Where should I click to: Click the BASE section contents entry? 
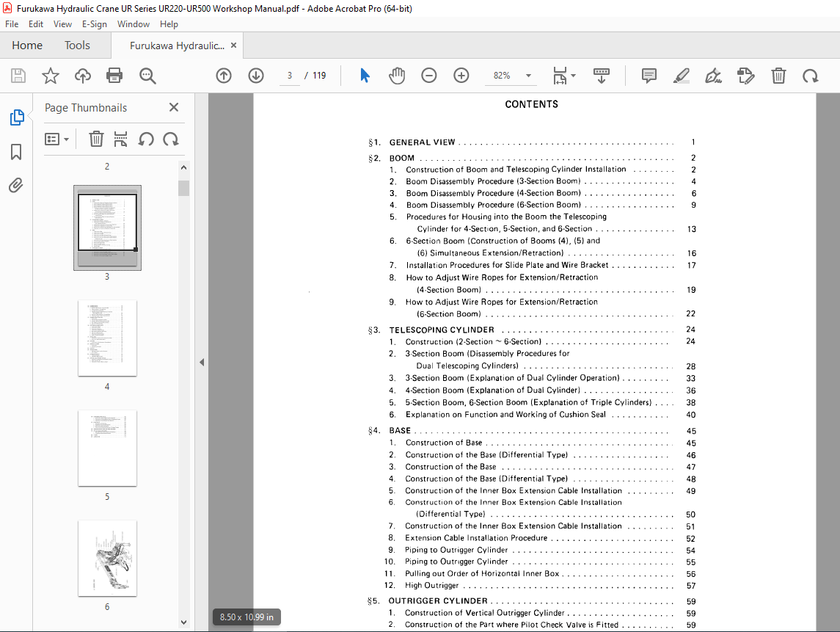[x=531, y=430]
